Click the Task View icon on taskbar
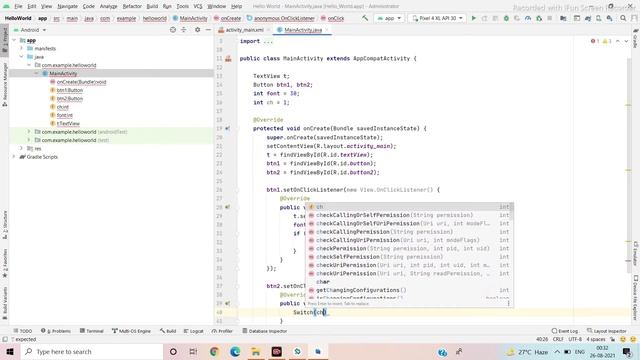 (x=193, y=351)
